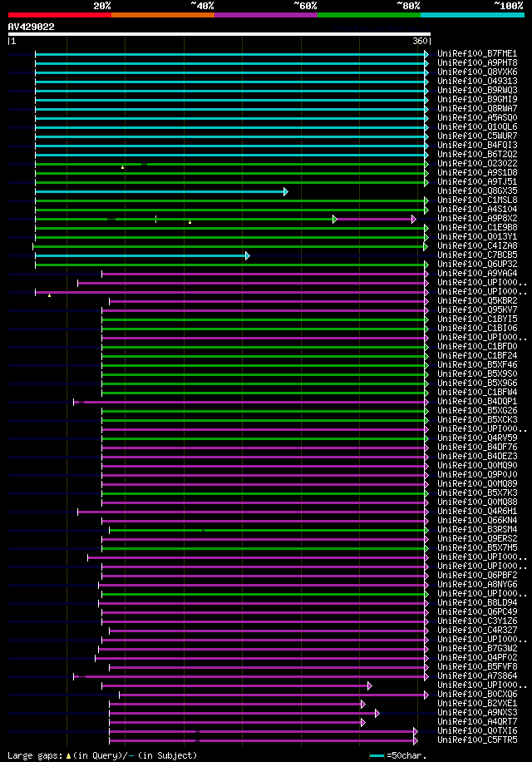Click the UniRef100_B6T2Q2 label

(477, 154)
